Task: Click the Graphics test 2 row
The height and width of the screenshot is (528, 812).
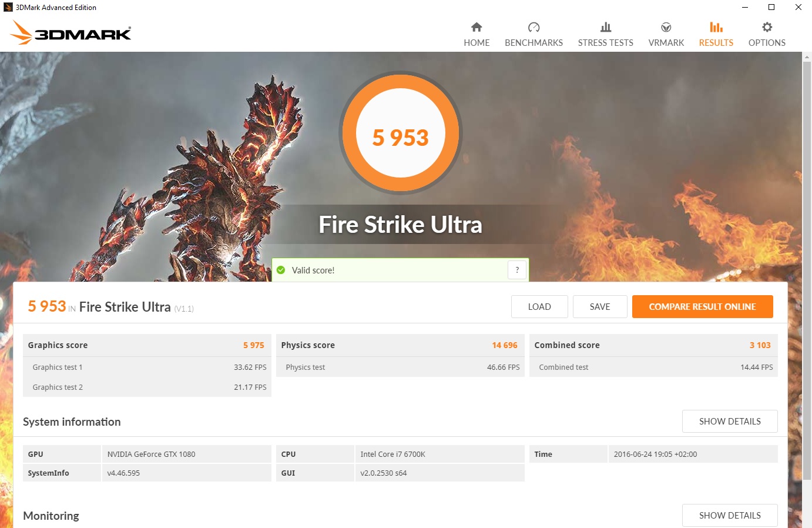Action: coord(147,387)
